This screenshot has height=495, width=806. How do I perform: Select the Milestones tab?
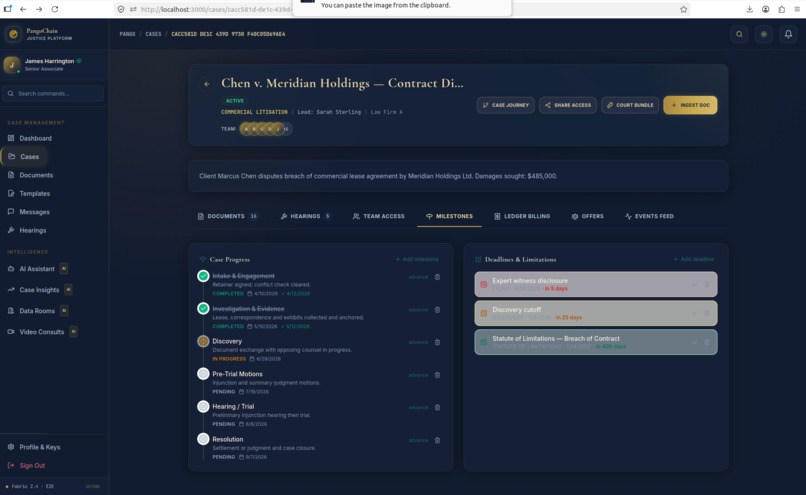(x=449, y=216)
